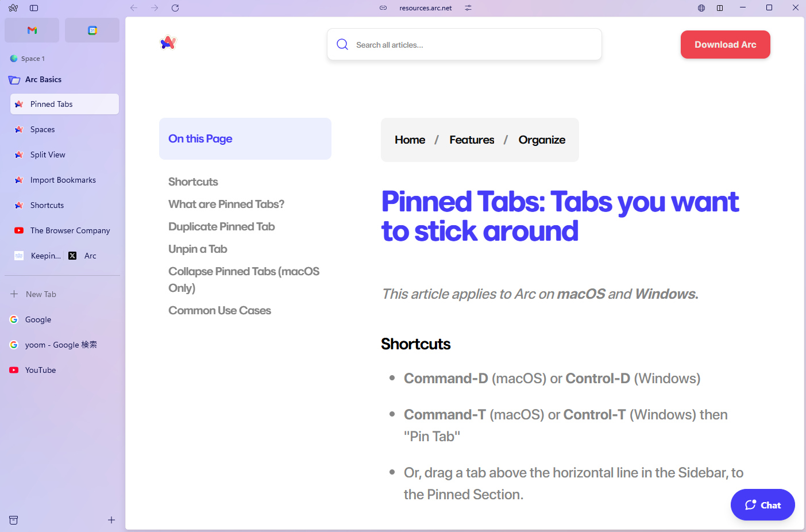Open the Arc menu icon
Viewport: 806px width, 532px height.
14,8
